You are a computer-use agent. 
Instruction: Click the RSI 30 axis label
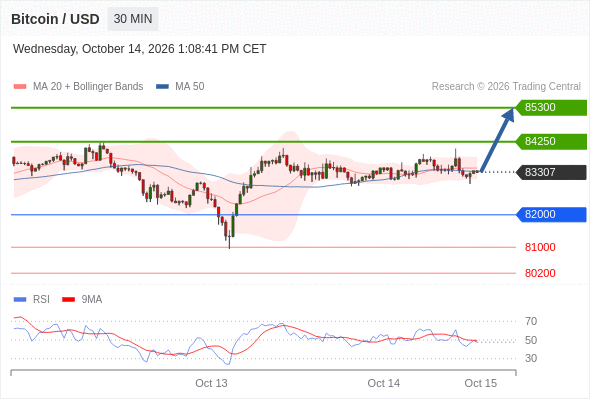point(531,358)
